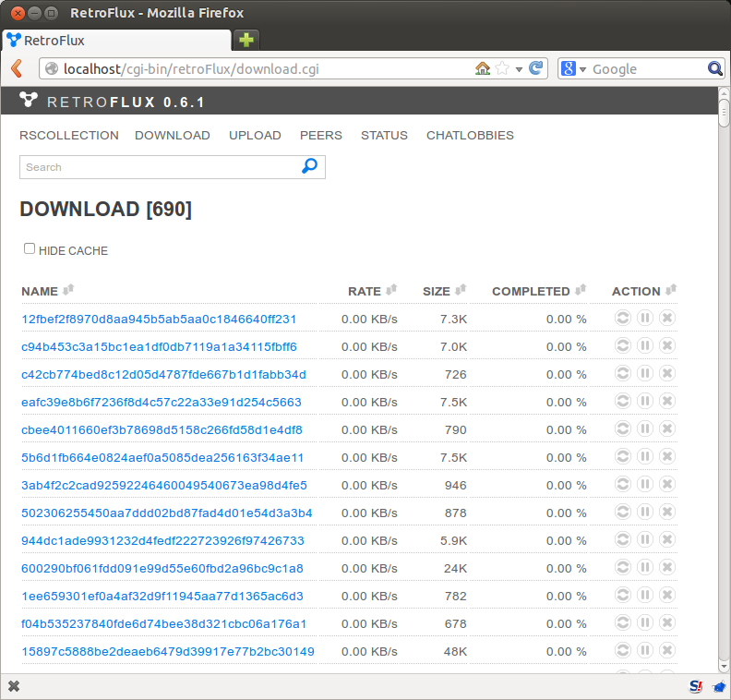Enable the HIDE CACHE checkbox
The width and height of the screenshot is (731, 700).
coord(30,248)
